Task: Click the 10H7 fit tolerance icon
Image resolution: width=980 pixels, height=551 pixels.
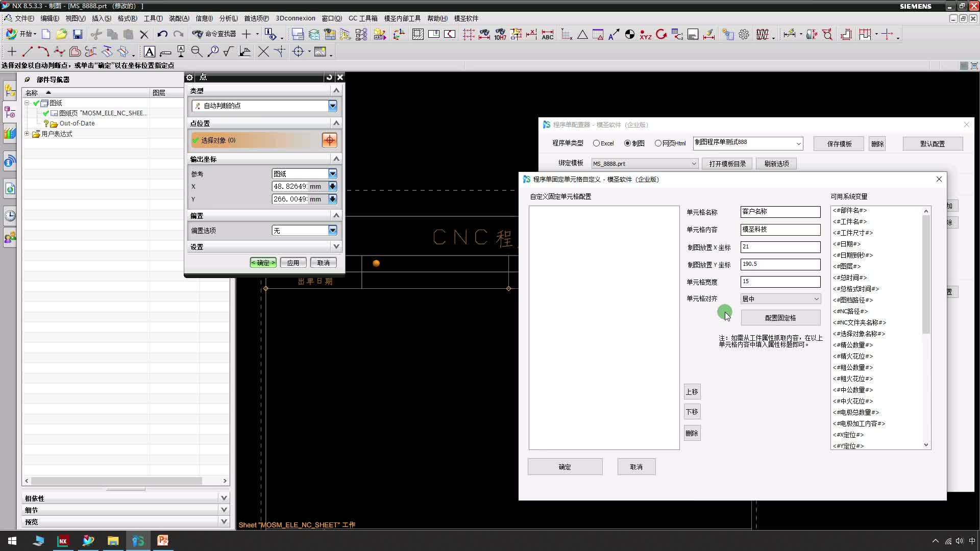Action: coord(500,34)
